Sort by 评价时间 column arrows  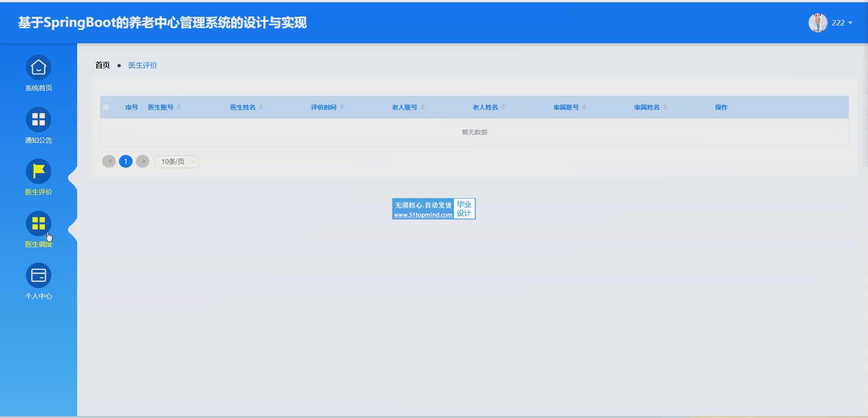coord(342,107)
